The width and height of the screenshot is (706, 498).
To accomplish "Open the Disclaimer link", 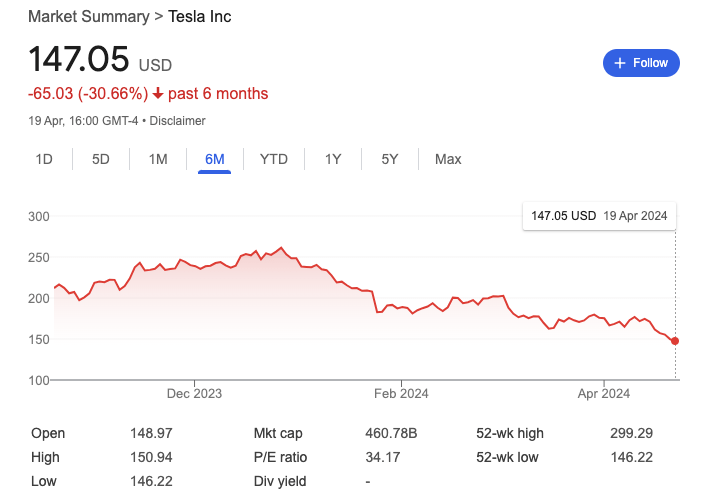I will pyautogui.click(x=177, y=121).
